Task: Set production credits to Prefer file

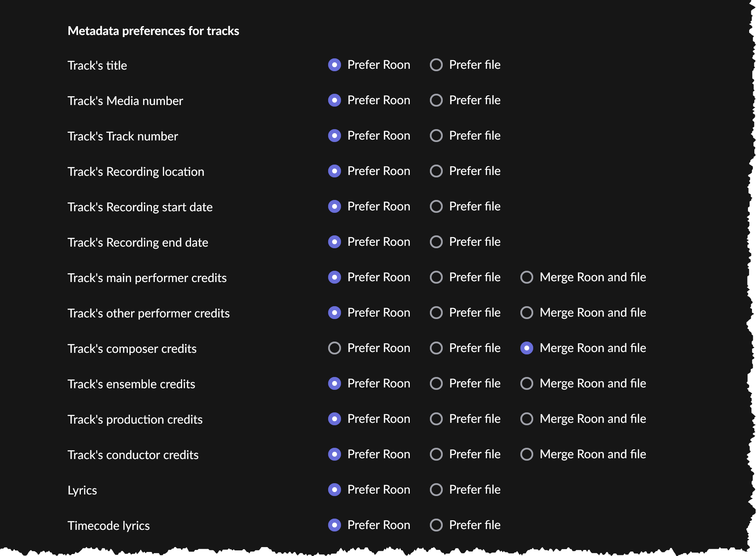Action: [x=436, y=419]
